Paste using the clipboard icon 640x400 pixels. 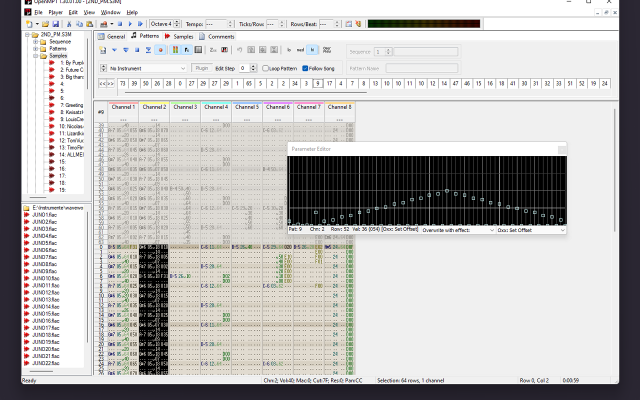pos(89,24)
